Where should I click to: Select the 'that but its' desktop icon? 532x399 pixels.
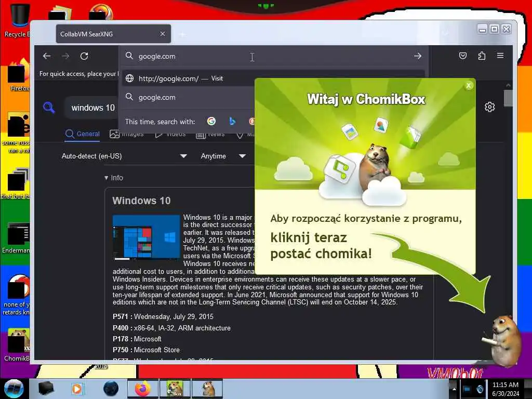click(16, 183)
